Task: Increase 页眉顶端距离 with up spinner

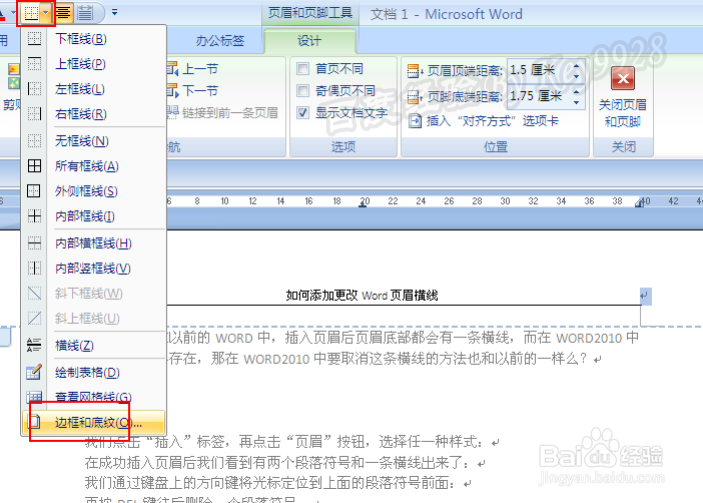Action: 577,66
